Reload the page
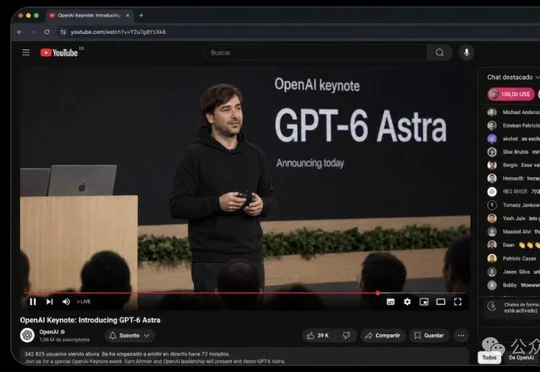This screenshot has width=540, height=372. [x=47, y=32]
